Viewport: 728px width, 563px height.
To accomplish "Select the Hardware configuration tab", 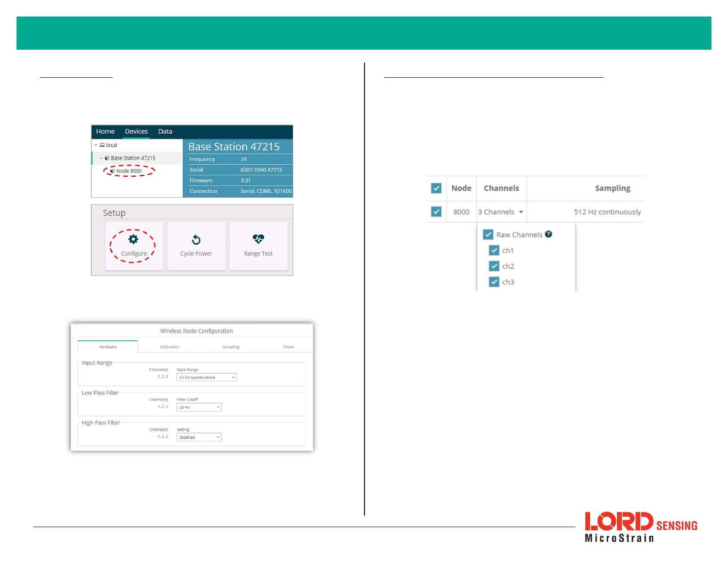I will [x=108, y=347].
